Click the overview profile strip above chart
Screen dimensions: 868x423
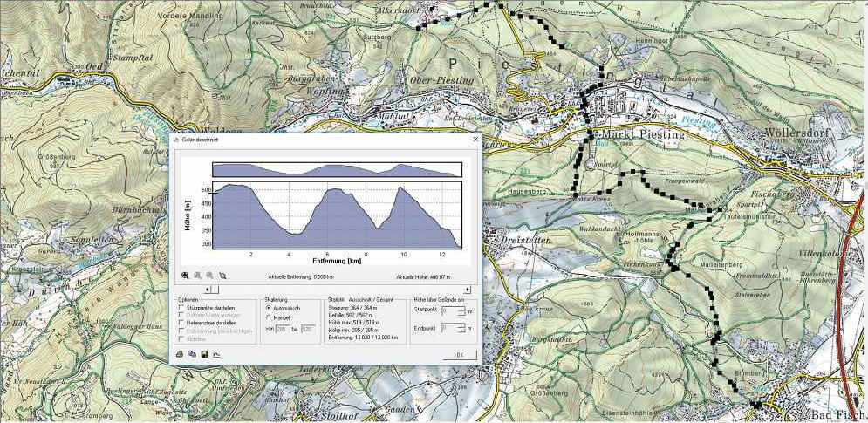(336, 170)
